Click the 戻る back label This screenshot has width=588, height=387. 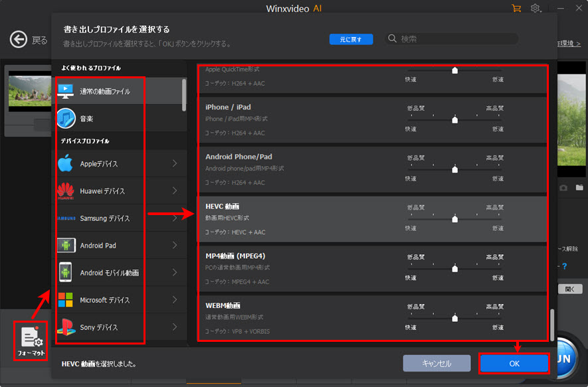39,40
